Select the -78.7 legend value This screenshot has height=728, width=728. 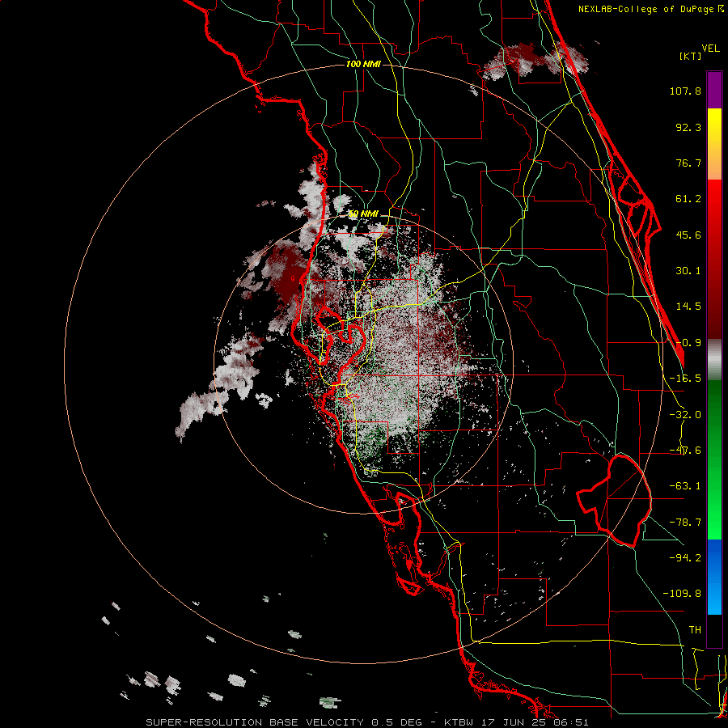[685, 523]
